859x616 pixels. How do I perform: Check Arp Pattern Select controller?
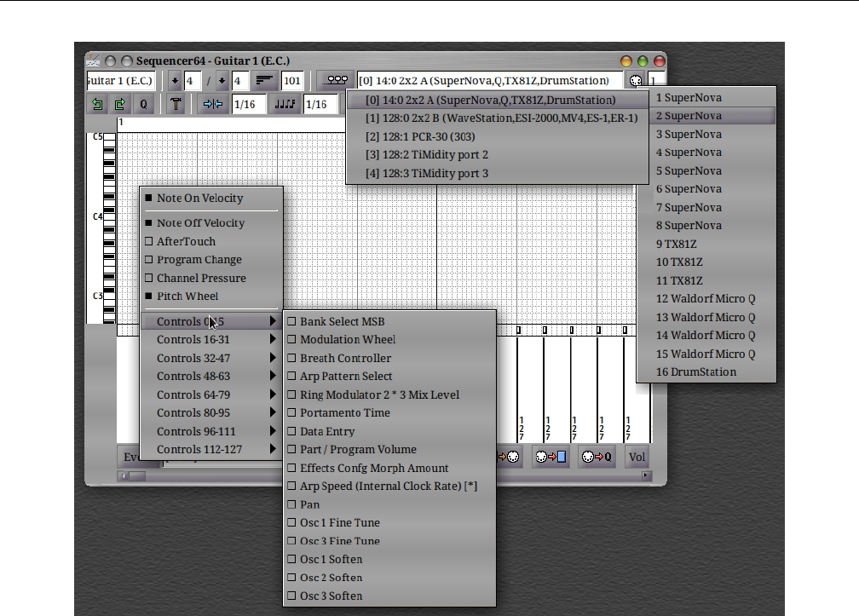tap(291, 377)
